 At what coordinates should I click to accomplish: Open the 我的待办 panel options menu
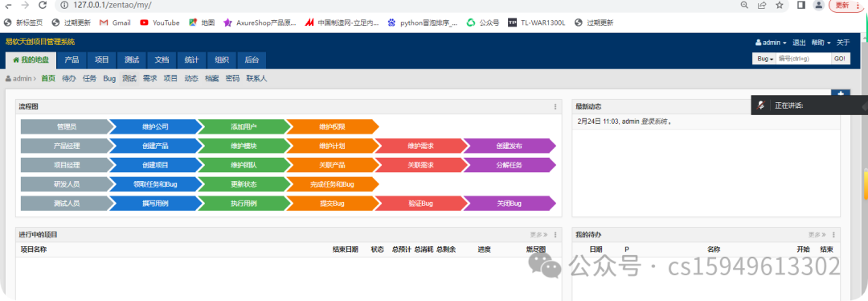[833, 234]
